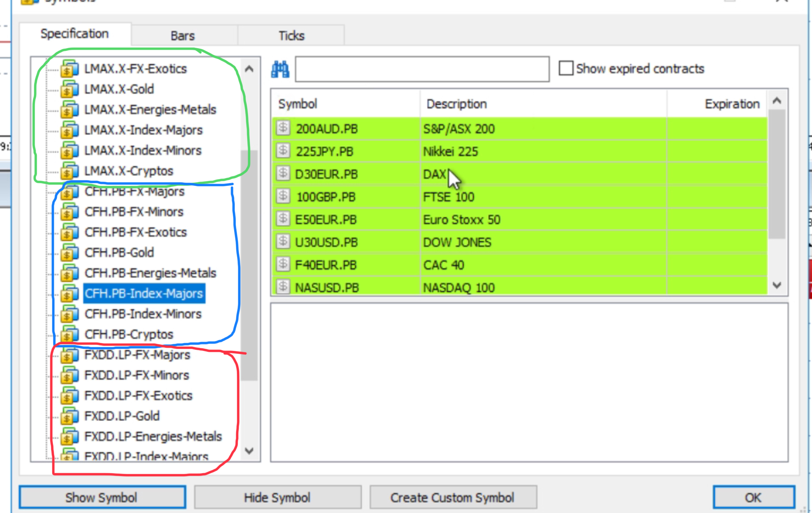
Task: Select the CFH.PB-FX-Minors tree item
Action: 134,212
